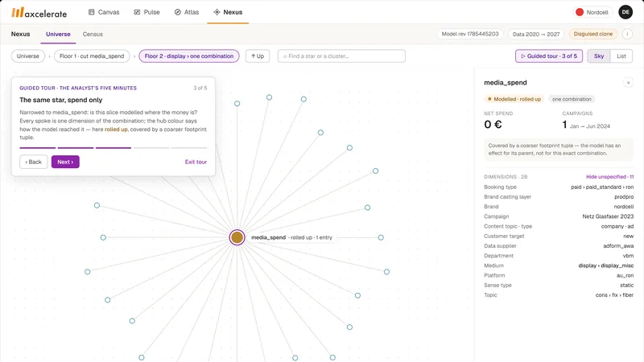
Task: Click the Data supplier value adform_awa
Action: click(618, 246)
